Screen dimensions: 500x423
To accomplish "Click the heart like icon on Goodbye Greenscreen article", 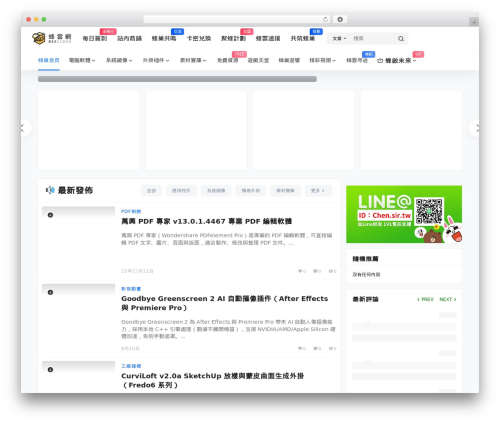I will tap(300, 348).
